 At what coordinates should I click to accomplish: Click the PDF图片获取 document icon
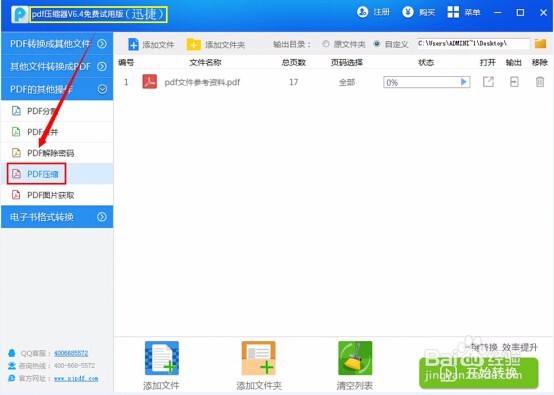coord(16,195)
